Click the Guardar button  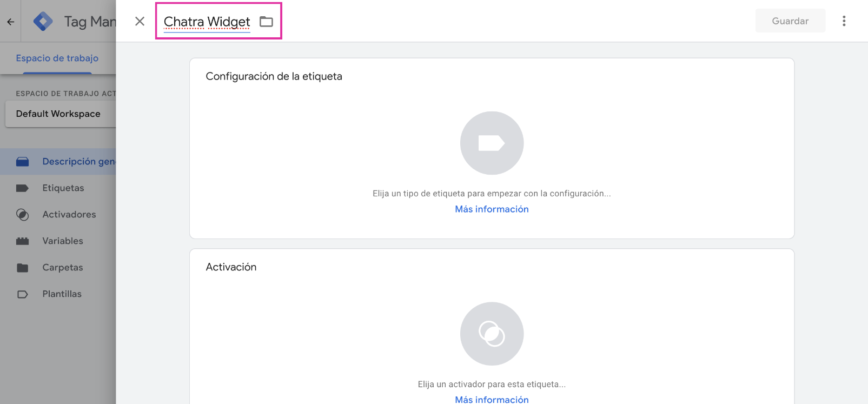click(x=790, y=21)
